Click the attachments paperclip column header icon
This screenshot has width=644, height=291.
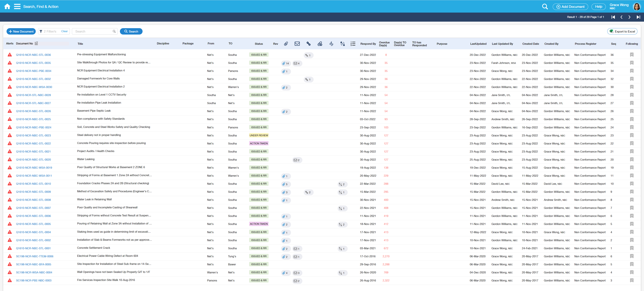[286, 44]
